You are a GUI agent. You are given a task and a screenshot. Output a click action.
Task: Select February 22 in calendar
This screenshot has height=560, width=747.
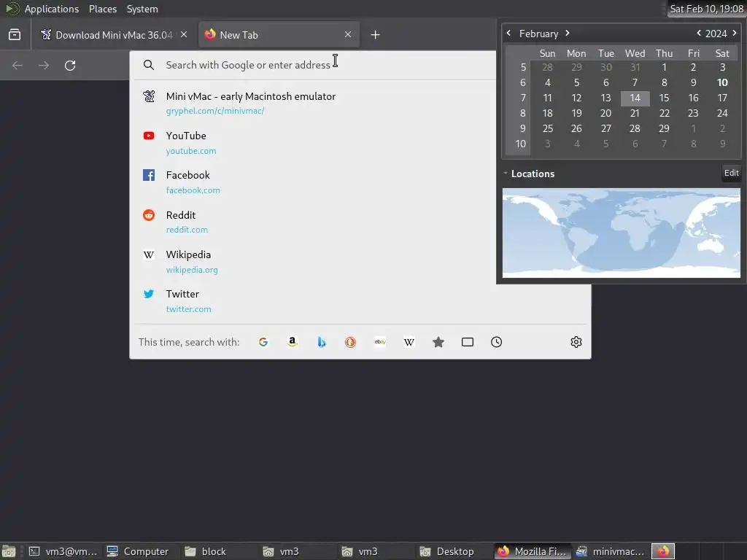click(664, 113)
